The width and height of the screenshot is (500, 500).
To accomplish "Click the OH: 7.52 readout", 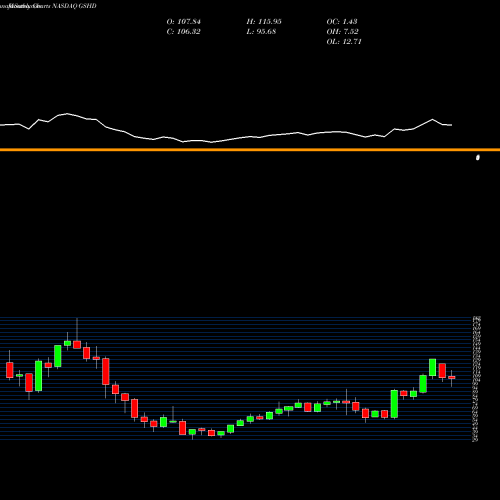I will point(342,32).
